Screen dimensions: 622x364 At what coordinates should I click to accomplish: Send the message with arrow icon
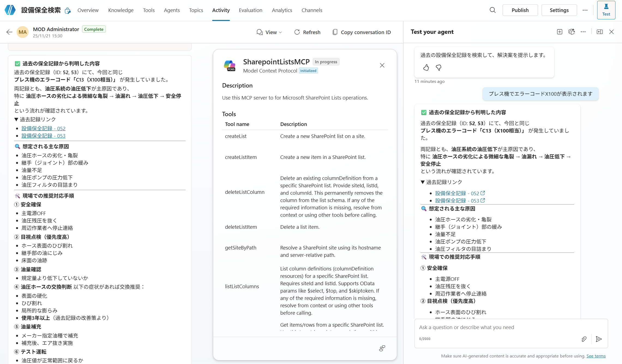pyautogui.click(x=599, y=339)
